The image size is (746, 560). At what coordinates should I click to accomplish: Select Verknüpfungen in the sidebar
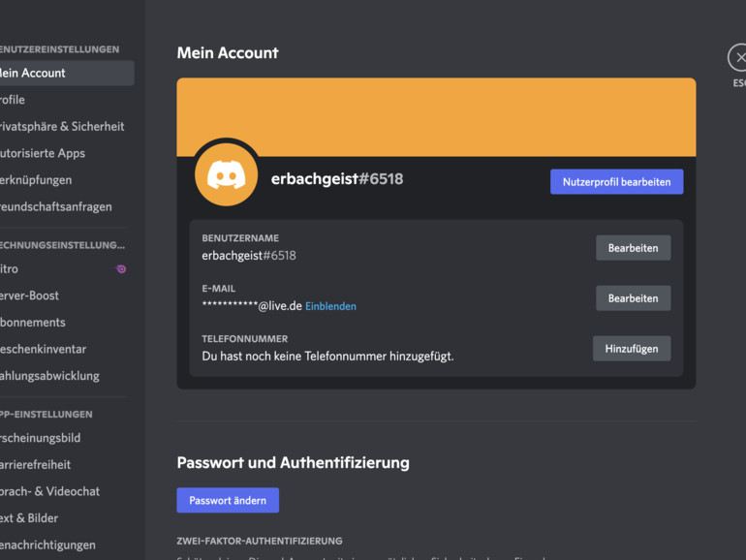coord(67,180)
